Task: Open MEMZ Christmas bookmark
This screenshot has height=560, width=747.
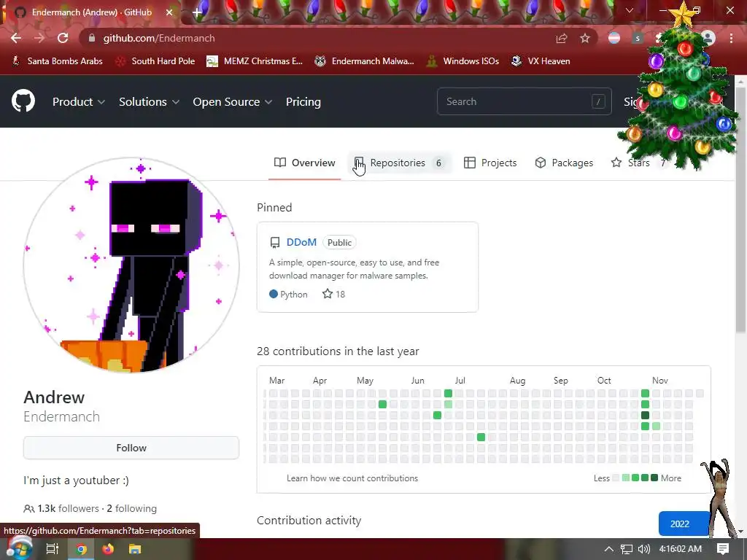Action: [x=255, y=61]
